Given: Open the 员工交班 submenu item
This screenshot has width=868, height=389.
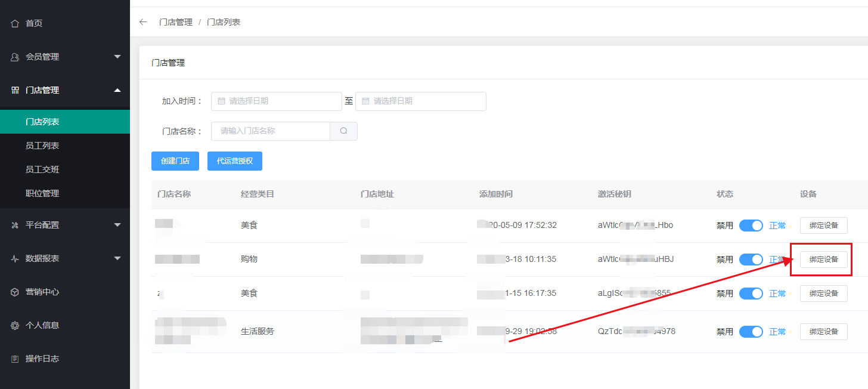Looking at the screenshot, I should (x=65, y=169).
